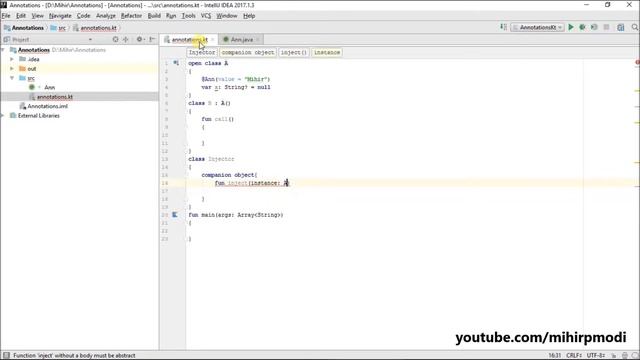Viewport: 640px width, 360px height.
Task: Run AnnotationsKt with the green play icon
Action: (x=571, y=27)
